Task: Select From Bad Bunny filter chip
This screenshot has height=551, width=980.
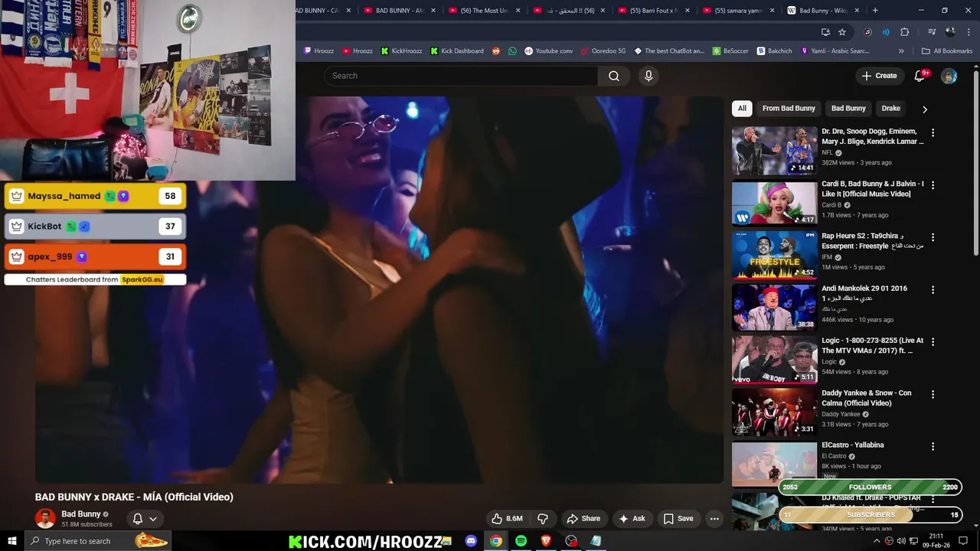Action: coord(789,109)
